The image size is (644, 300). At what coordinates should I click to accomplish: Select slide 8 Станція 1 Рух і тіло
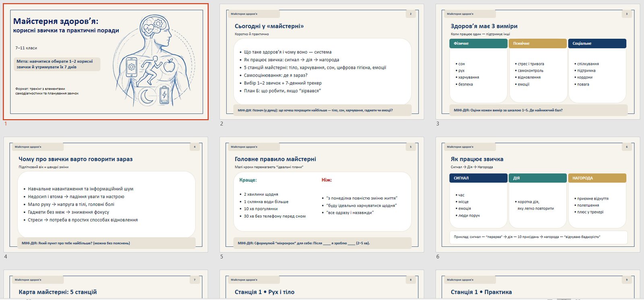[x=322, y=285]
